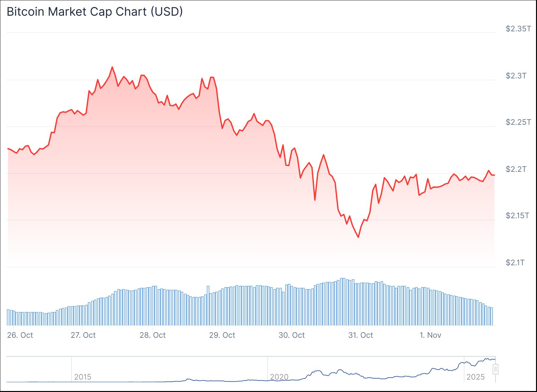
Task: Click the $2.15T axis label
Action: click(516, 216)
